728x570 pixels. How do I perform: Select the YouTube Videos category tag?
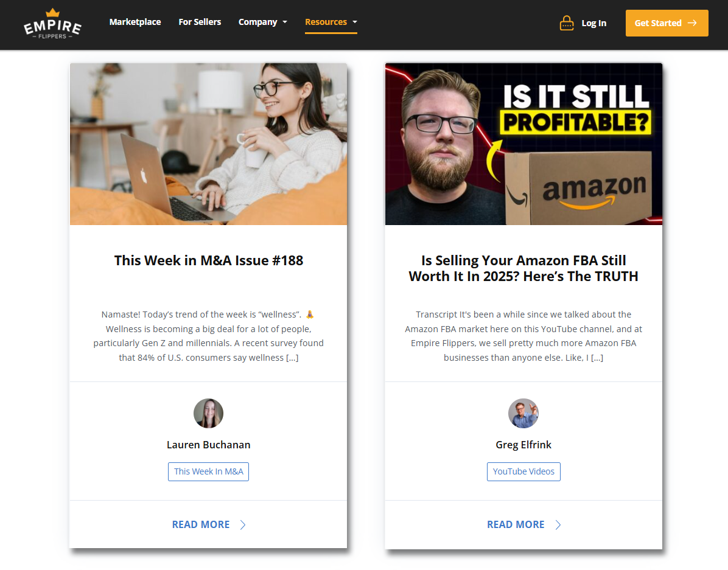point(523,471)
